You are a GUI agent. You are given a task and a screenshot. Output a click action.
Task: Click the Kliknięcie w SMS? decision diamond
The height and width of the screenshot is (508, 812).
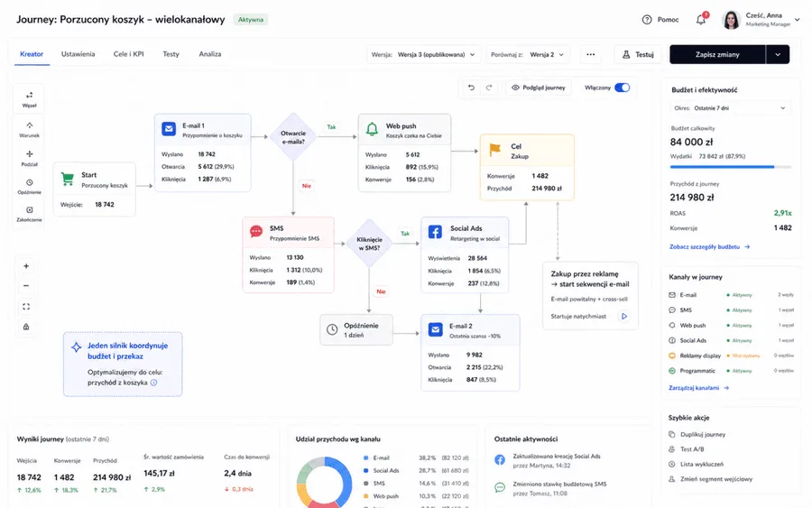click(369, 244)
